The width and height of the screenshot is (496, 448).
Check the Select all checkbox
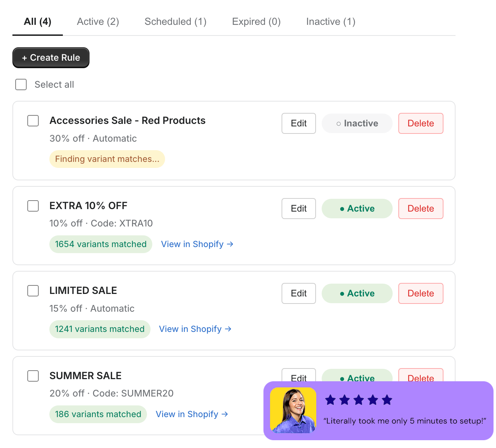pyautogui.click(x=21, y=85)
